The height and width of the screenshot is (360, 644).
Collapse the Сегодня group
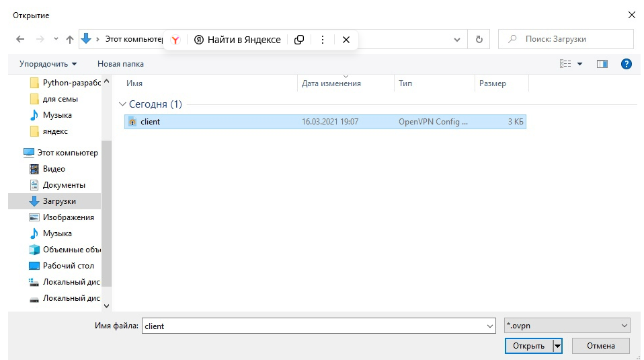click(122, 104)
